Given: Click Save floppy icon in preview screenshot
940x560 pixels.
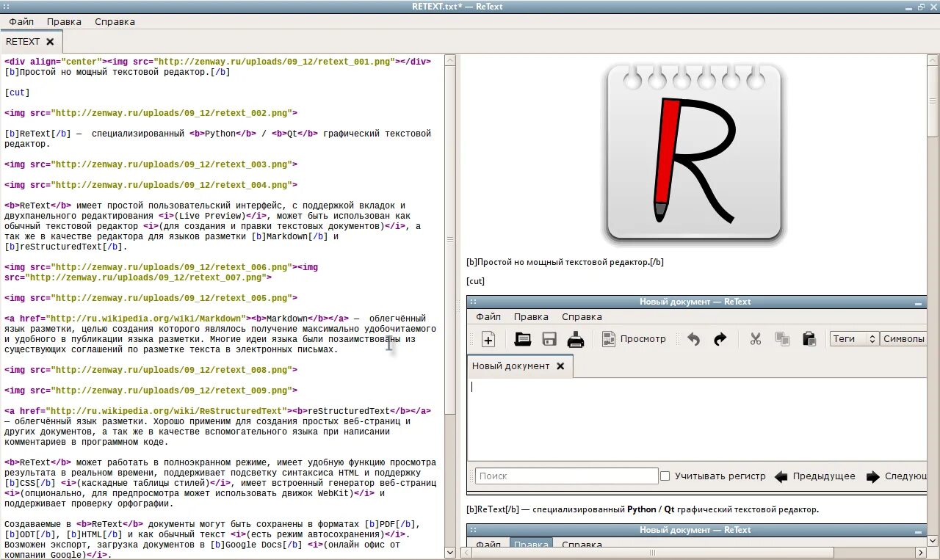Looking at the screenshot, I should (x=549, y=339).
